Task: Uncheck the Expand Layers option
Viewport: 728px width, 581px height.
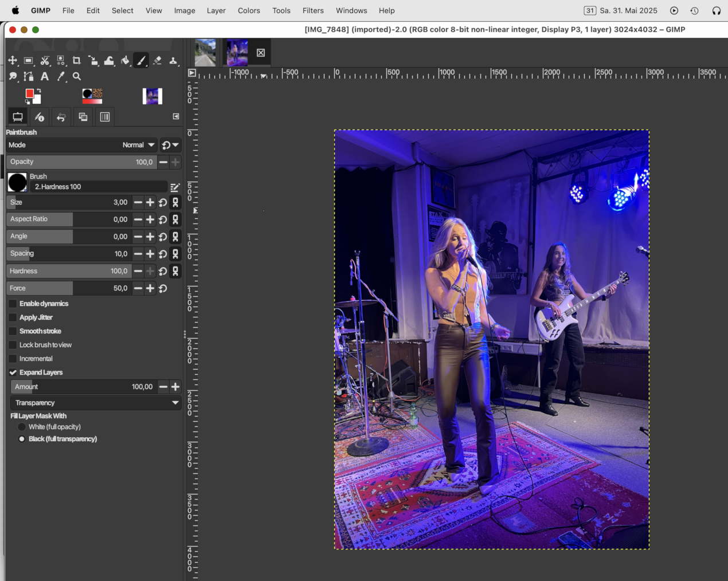Action: point(13,372)
